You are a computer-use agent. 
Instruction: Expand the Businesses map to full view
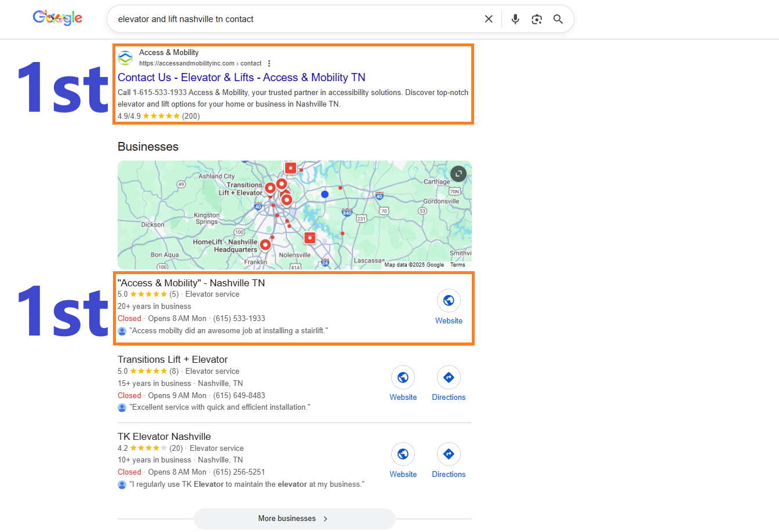click(x=458, y=174)
